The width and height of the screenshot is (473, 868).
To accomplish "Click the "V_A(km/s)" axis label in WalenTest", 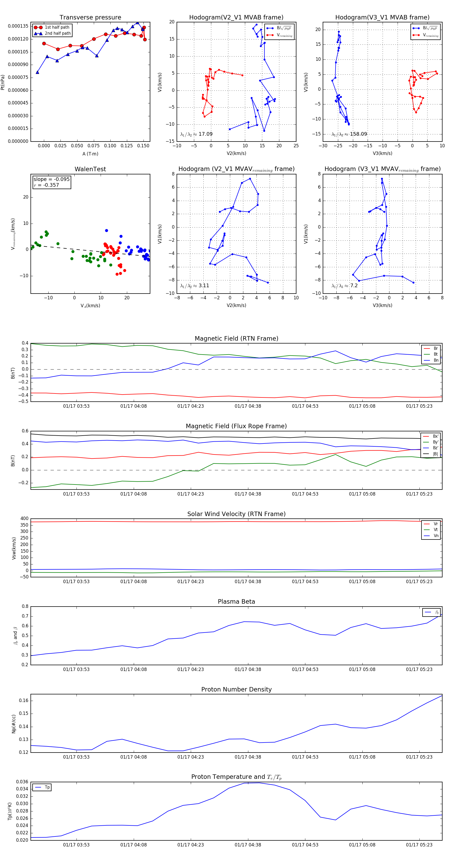I will (x=90, y=306).
